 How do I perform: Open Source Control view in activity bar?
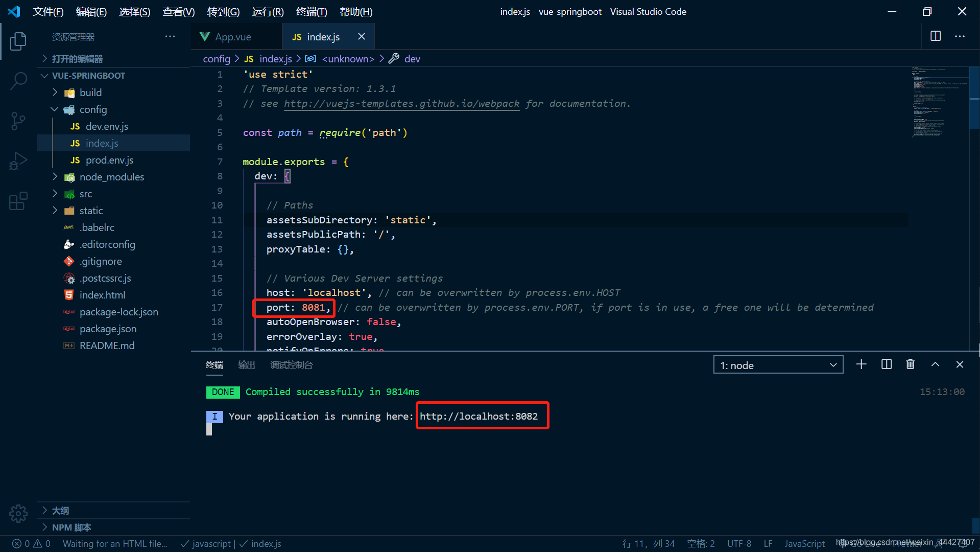click(18, 121)
